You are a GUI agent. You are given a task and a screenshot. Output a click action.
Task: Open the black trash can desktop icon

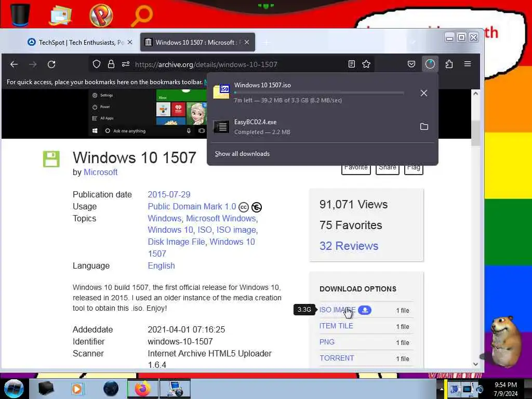click(20, 15)
